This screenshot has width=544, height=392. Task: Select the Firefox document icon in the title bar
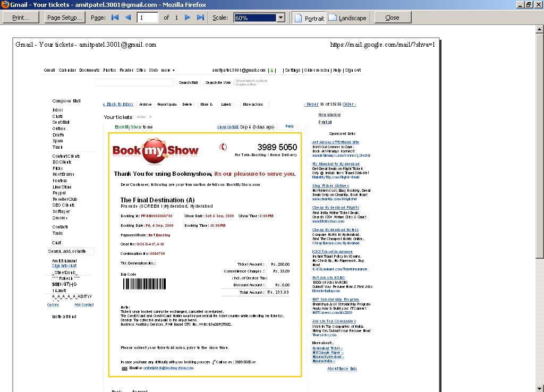[x=4, y=4]
